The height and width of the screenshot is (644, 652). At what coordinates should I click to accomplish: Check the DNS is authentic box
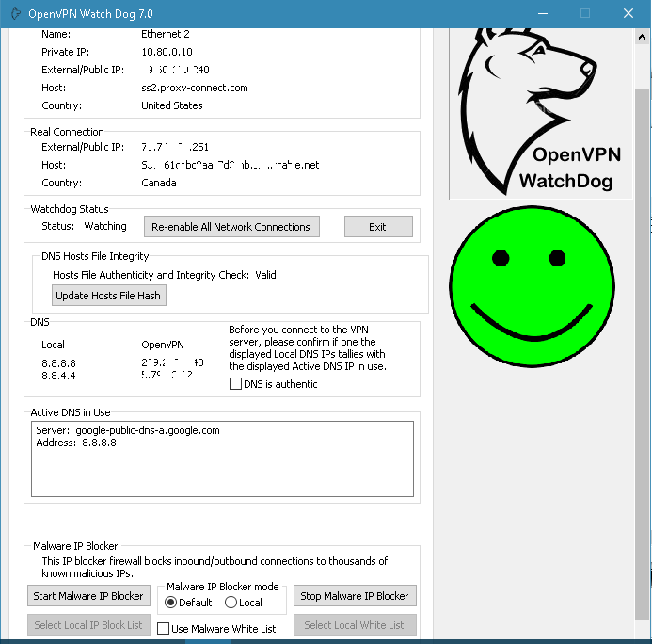[235, 383]
